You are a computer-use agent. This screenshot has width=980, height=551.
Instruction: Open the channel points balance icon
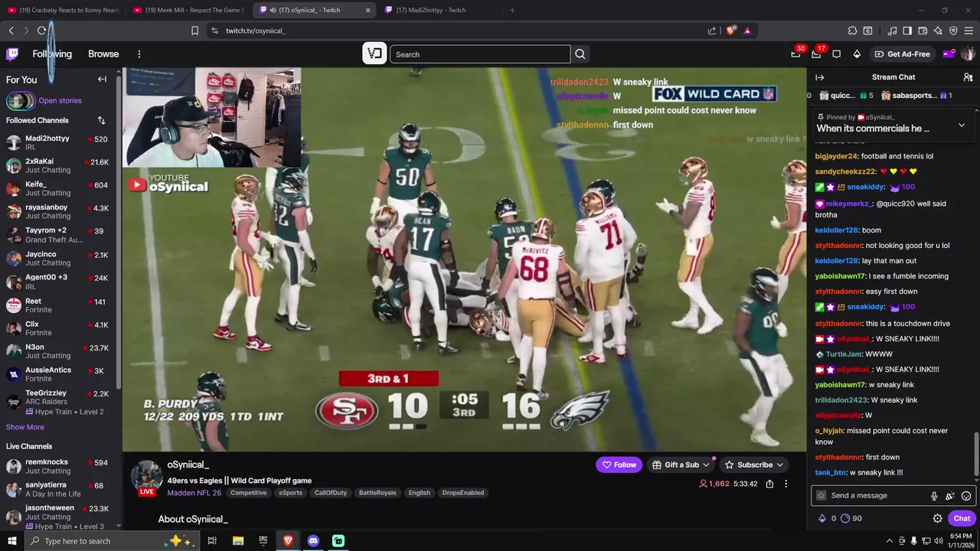click(845, 518)
